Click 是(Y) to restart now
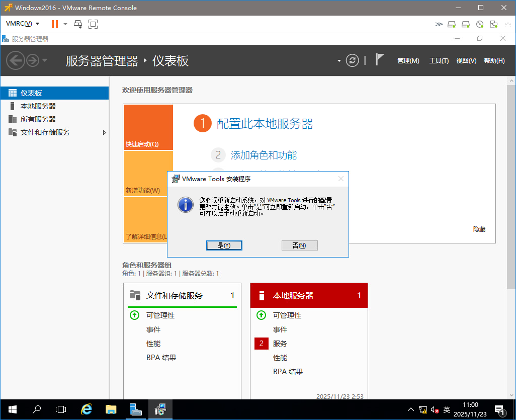 pyautogui.click(x=224, y=245)
